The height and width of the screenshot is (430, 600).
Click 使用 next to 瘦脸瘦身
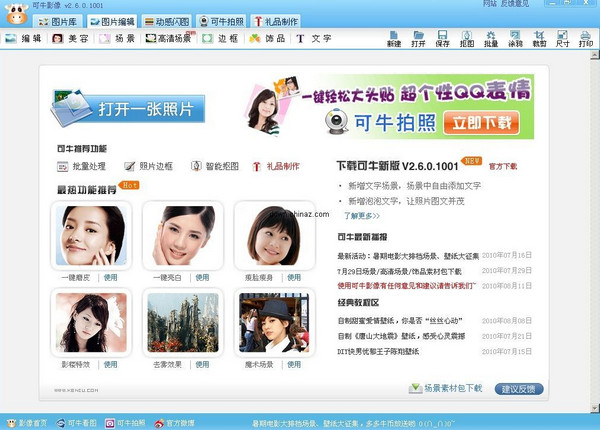[294, 278]
